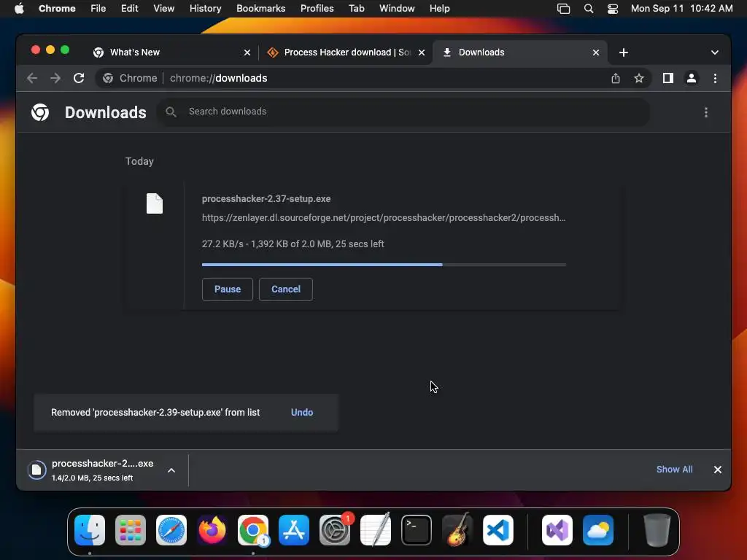Screen dimensions: 747x560
Task: Open the History menu
Action: click(x=205, y=9)
